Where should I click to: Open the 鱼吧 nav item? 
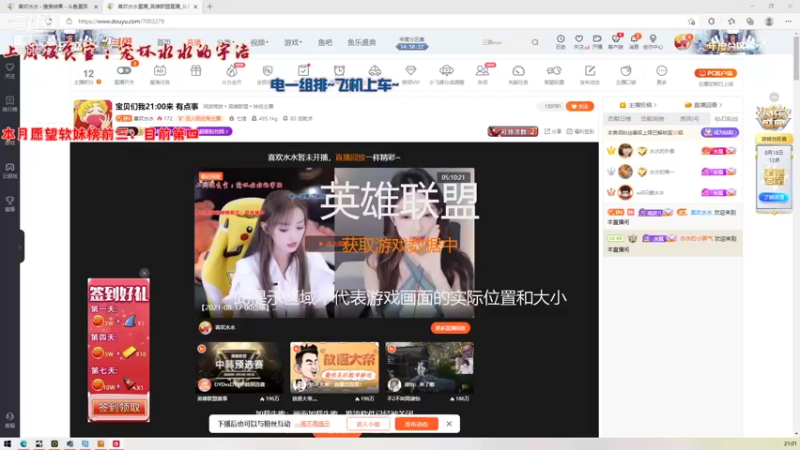(325, 42)
